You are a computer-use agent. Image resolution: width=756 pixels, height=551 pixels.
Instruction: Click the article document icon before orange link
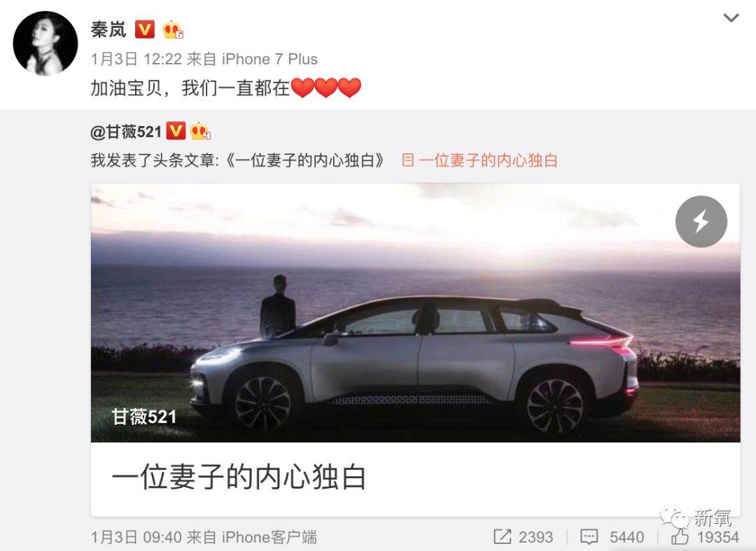(x=408, y=160)
